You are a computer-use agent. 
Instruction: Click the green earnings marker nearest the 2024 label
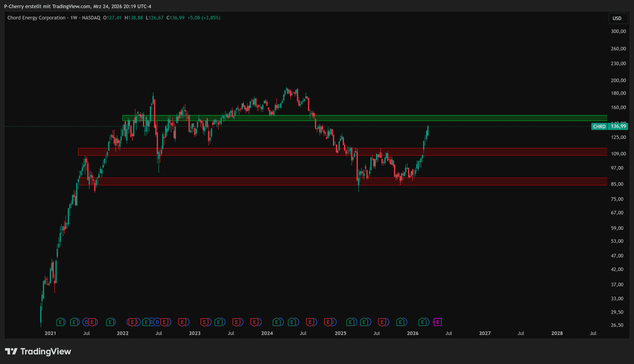[x=277, y=322]
